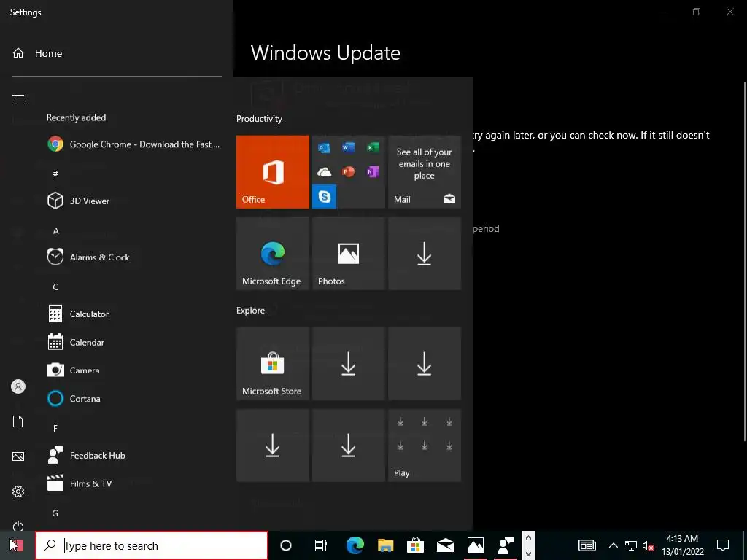Launch Excel from the Office folder tile

[x=373, y=147]
